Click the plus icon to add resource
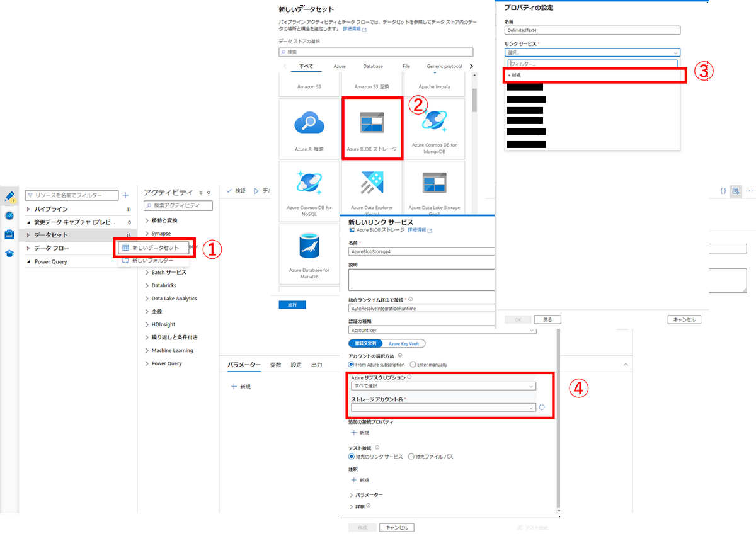This screenshot has height=536, width=756. [125, 195]
